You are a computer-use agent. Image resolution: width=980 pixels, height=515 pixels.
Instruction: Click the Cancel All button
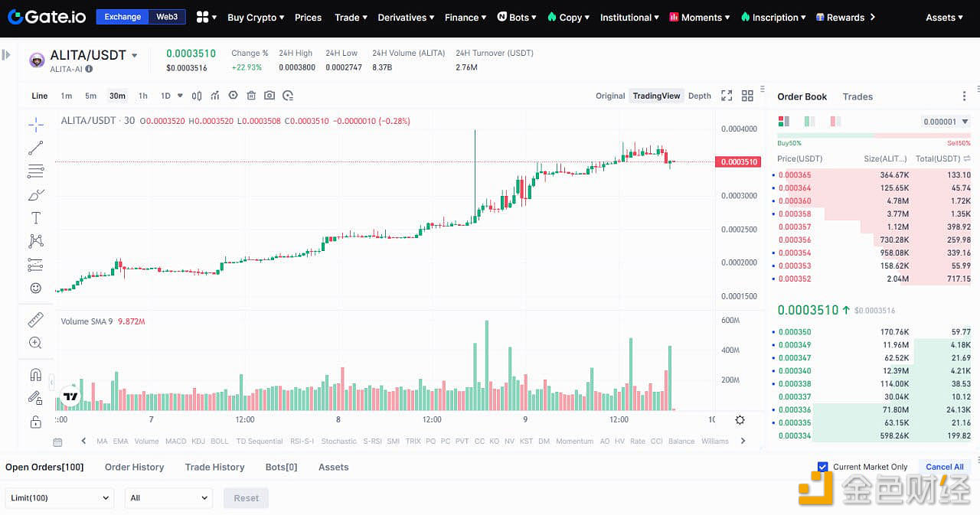pos(944,467)
